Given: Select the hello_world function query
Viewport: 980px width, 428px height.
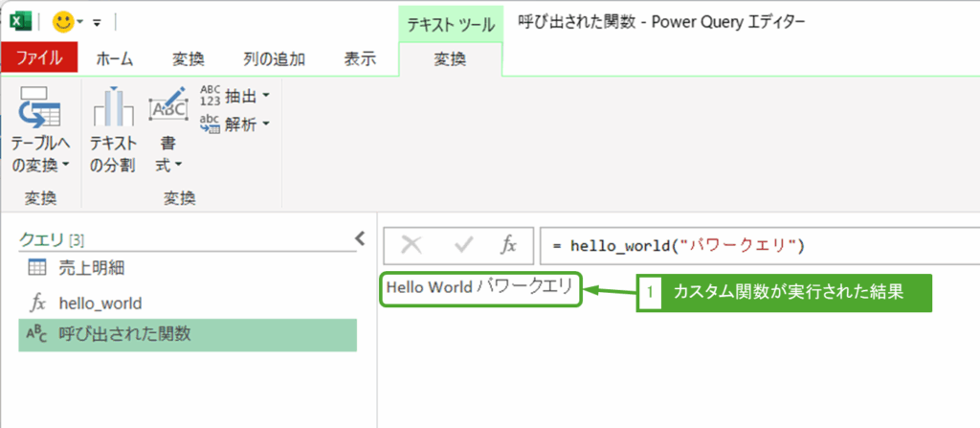Looking at the screenshot, I should [x=100, y=303].
